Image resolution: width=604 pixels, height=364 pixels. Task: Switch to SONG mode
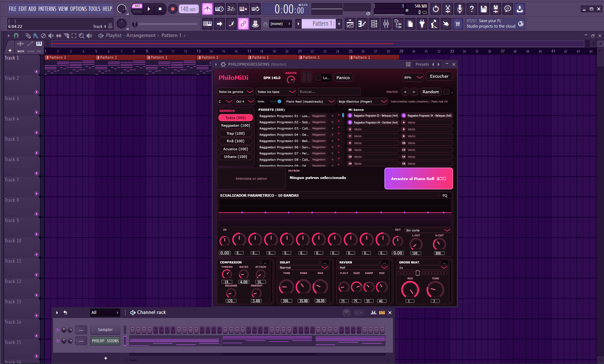[137, 12]
